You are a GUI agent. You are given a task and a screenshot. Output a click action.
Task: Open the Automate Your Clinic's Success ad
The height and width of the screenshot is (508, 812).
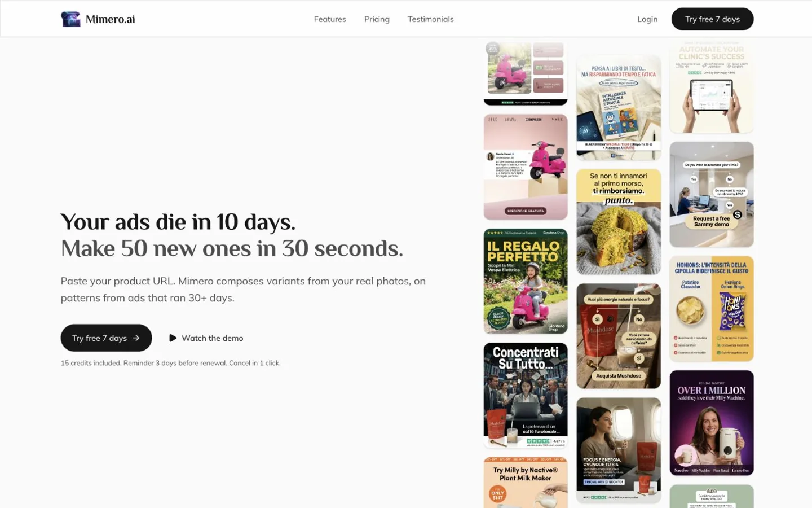pos(712,87)
